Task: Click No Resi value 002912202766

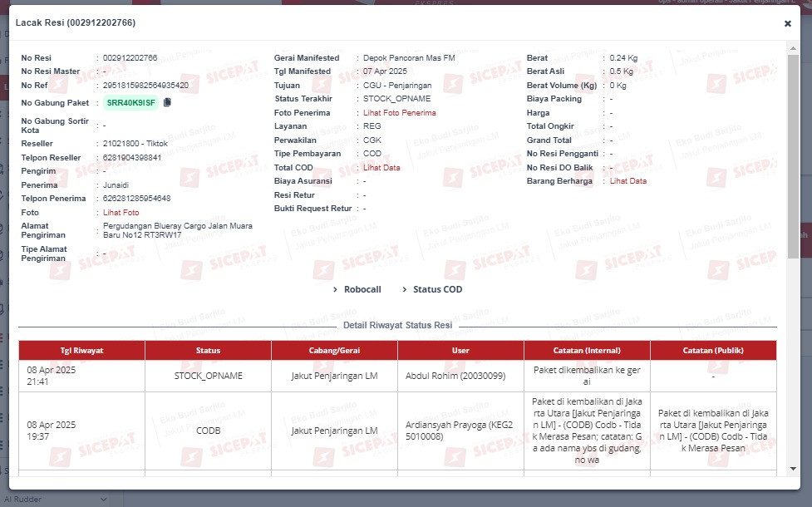Action: pyautogui.click(x=130, y=58)
